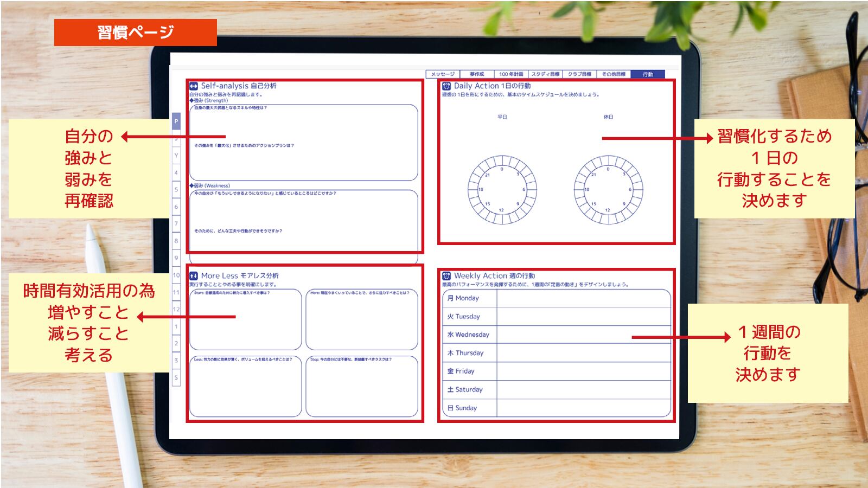Click the 'Daily Action 1日の行動' heading
The image size is (868, 488).
click(x=492, y=86)
